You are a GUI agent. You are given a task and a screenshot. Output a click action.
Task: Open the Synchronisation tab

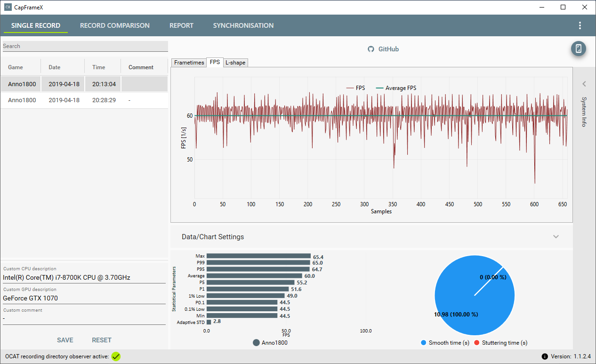(243, 25)
